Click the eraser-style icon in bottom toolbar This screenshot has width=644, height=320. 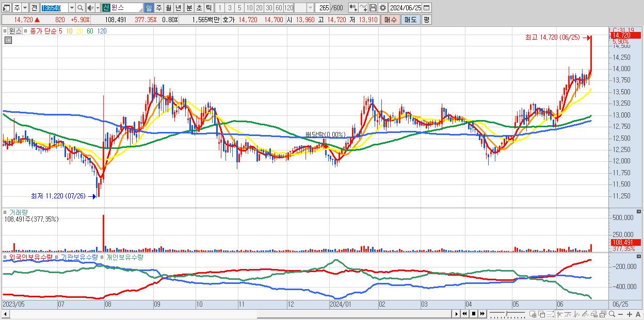pos(594,314)
